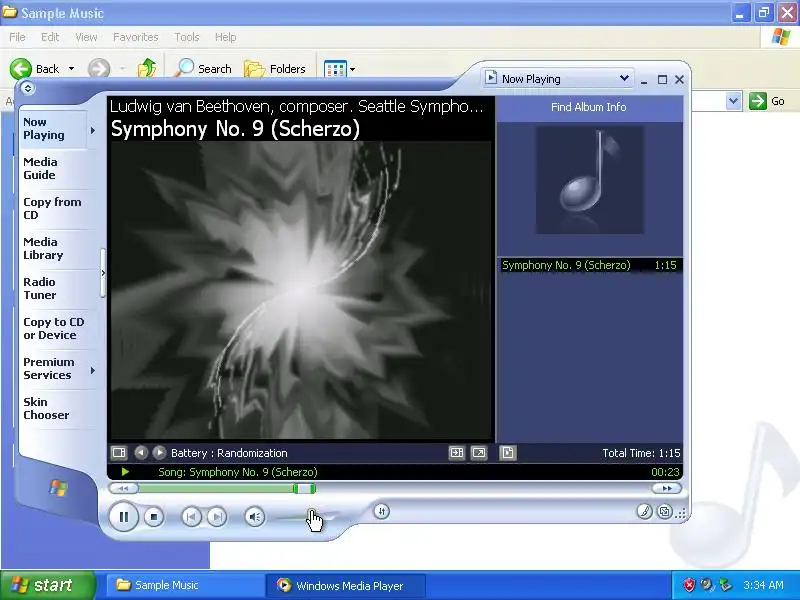The width and height of the screenshot is (800, 600).
Task: Adjust the volume slider
Action: (x=306, y=518)
